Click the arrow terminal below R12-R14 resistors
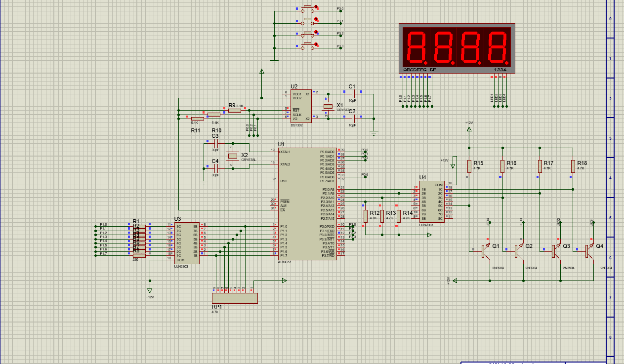The image size is (624, 364). tap(430, 235)
